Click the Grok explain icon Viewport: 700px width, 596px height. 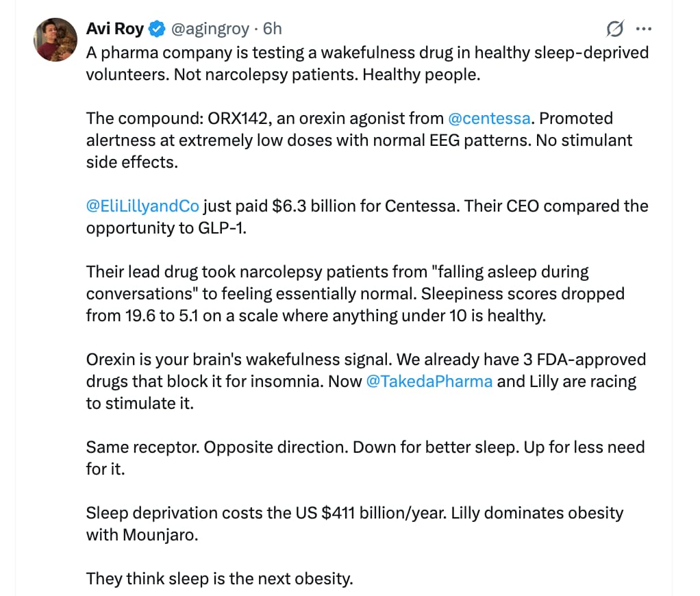(x=614, y=29)
